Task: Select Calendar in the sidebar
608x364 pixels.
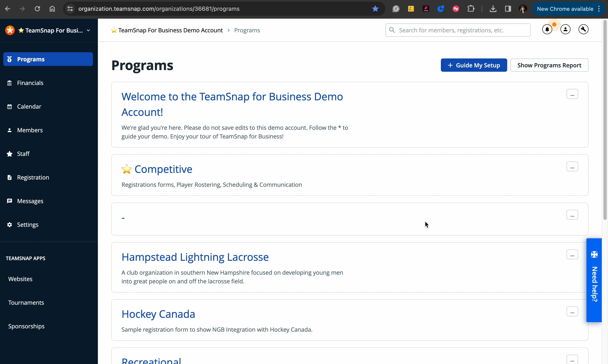Action: (48, 107)
